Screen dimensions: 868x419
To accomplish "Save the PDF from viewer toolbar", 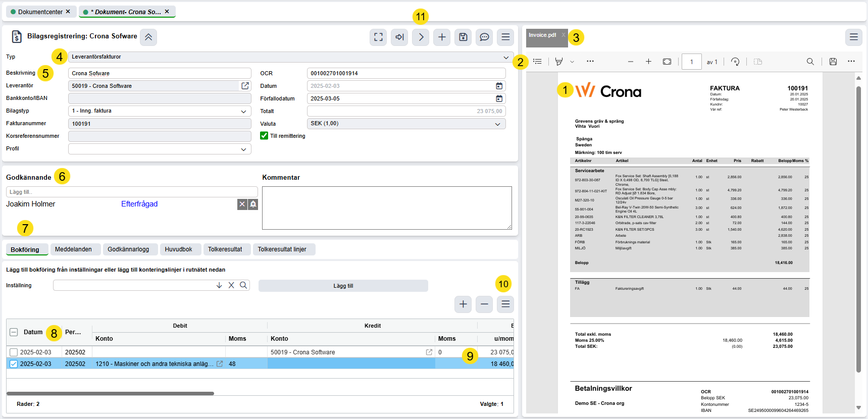I will pos(833,62).
